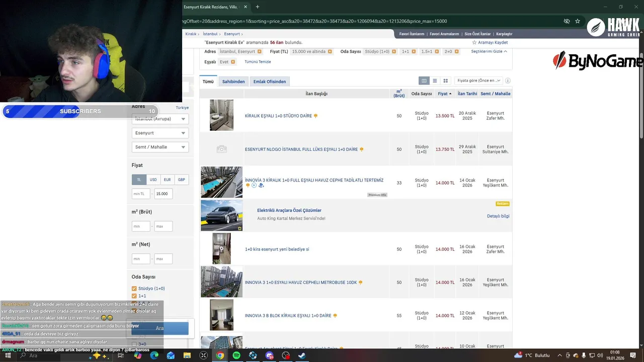Switch to grid gallery view icon
The height and width of the screenshot is (362, 644).
[x=445, y=80]
